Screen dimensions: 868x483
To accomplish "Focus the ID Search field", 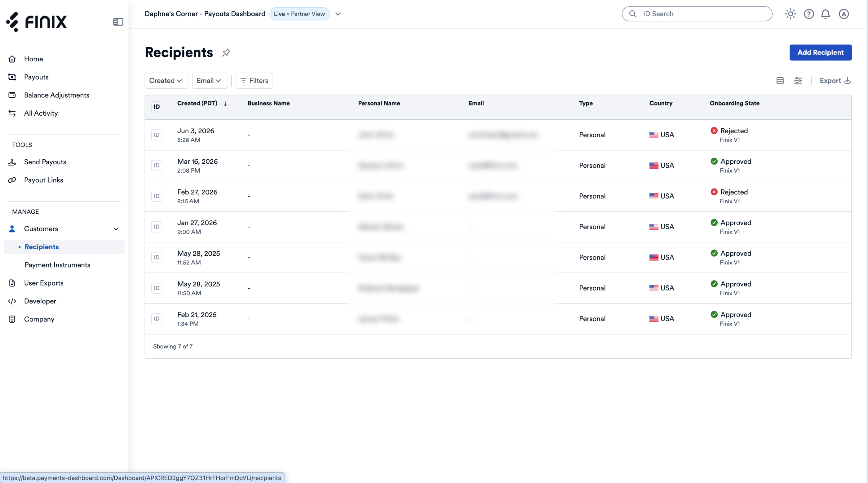I will (x=697, y=14).
